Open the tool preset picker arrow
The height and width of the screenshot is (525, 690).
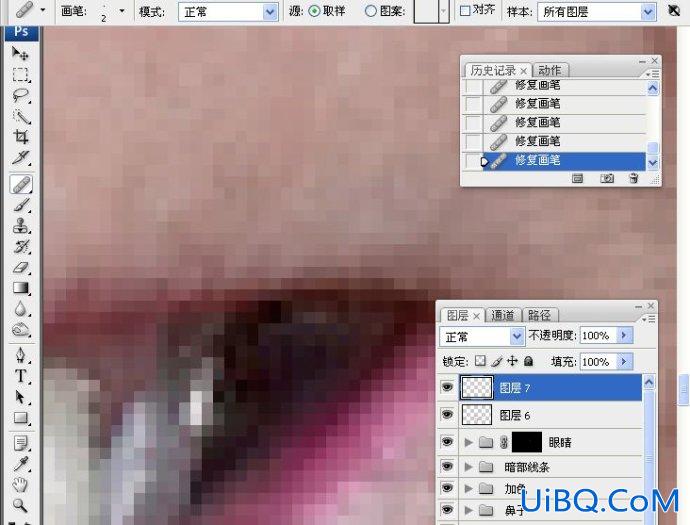coord(43,10)
